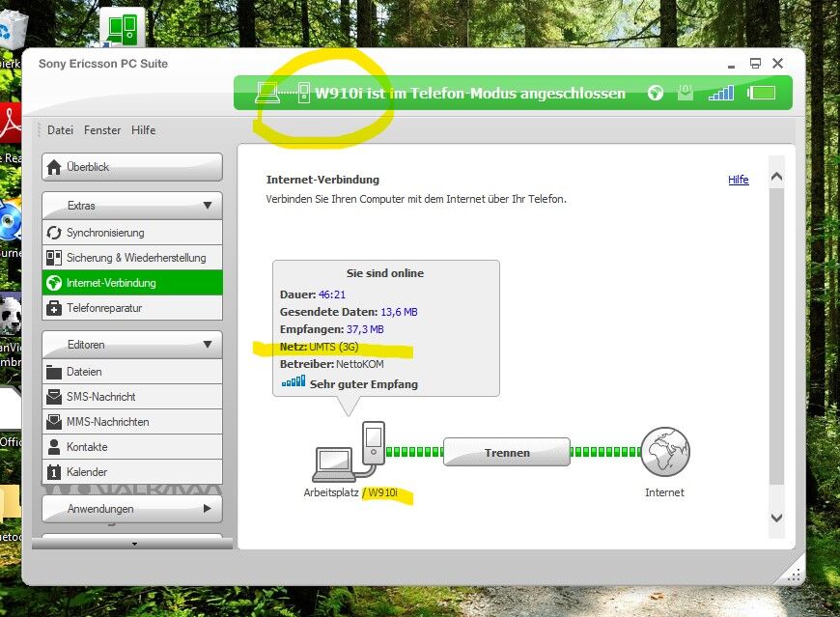Image resolution: width=840 pixels, height=617 pixels.
Task: Click the green phone desktop shortcut icon
Action: point(124,27)
